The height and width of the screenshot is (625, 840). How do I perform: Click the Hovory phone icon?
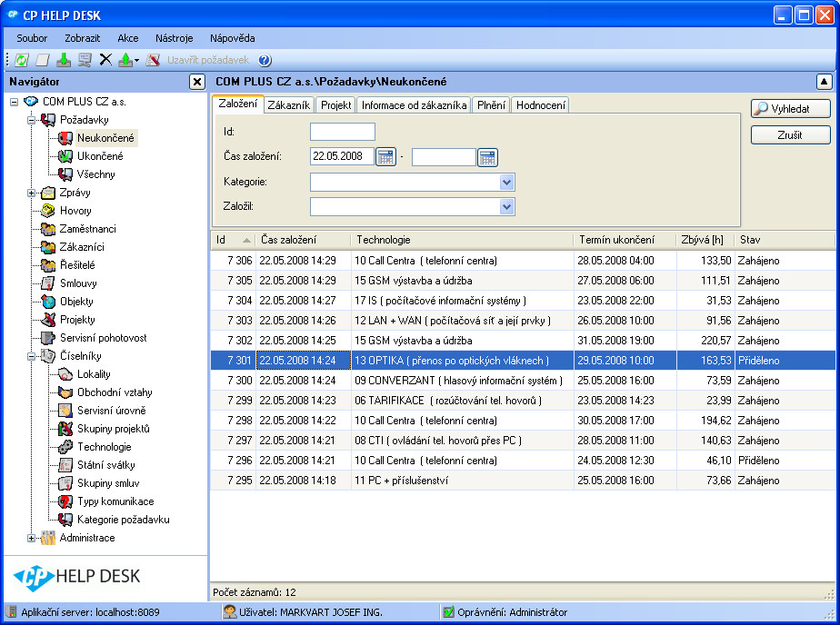click(x=48, y=211)
